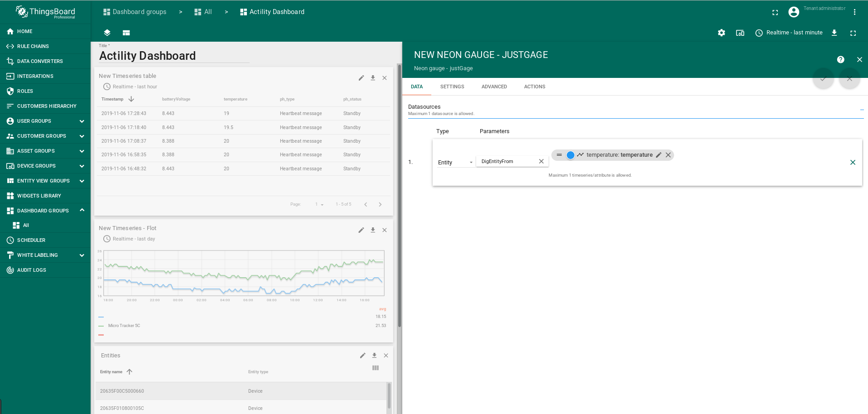Open DATA CONVERTERS in sidebar
Image resolution: width=868 pixels, height=414 pixels.
click(45, 61)
